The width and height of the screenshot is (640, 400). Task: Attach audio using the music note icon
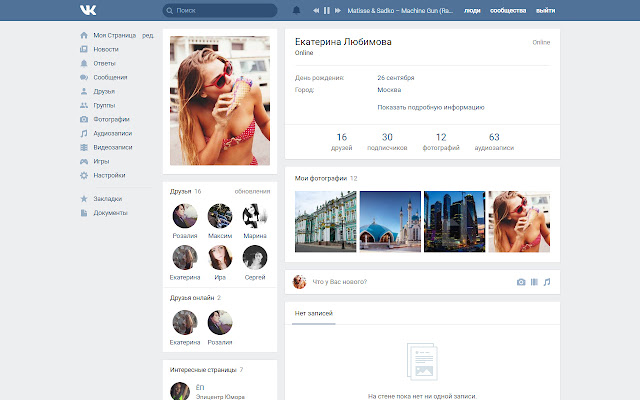(547, 282)
